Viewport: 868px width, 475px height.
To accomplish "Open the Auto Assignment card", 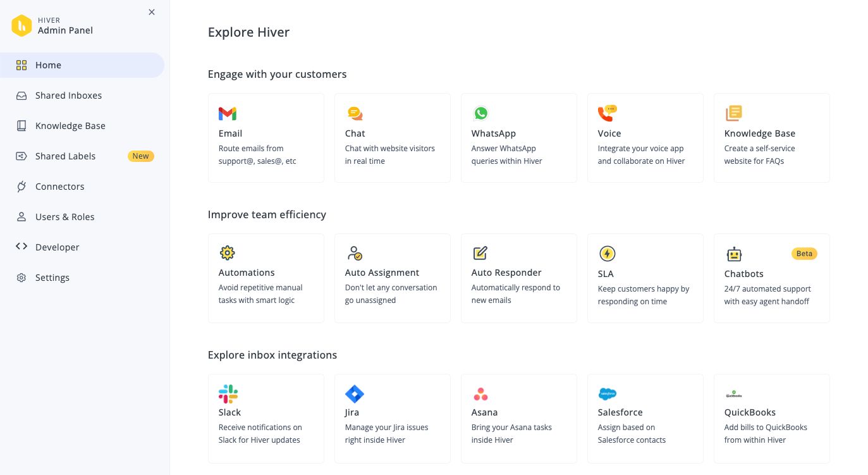I will click(393, 278).
